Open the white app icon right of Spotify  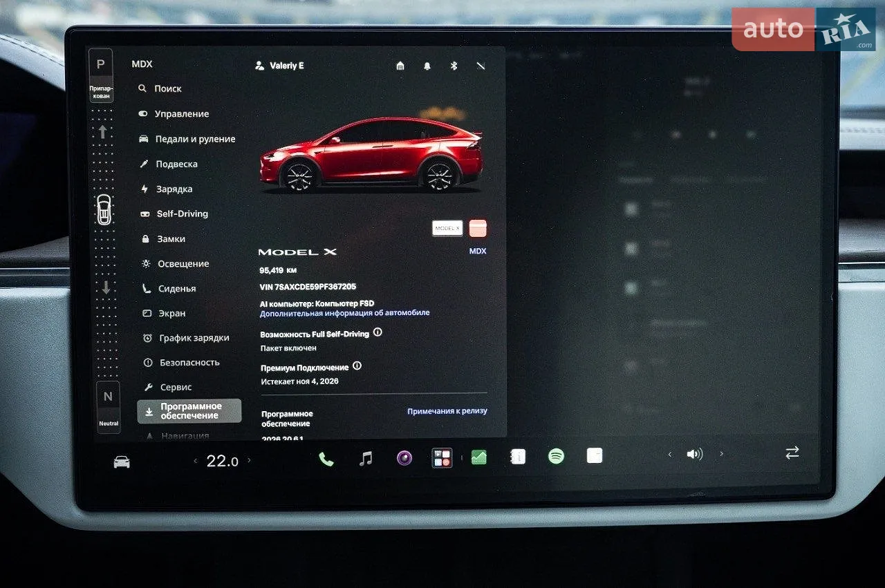tap(595, 455)
